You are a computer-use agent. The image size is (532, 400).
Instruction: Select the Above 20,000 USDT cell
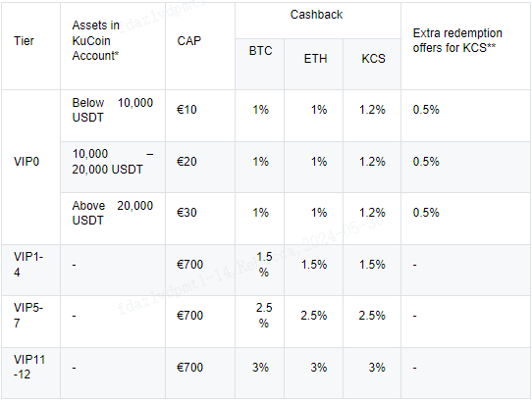coord(113,219)
